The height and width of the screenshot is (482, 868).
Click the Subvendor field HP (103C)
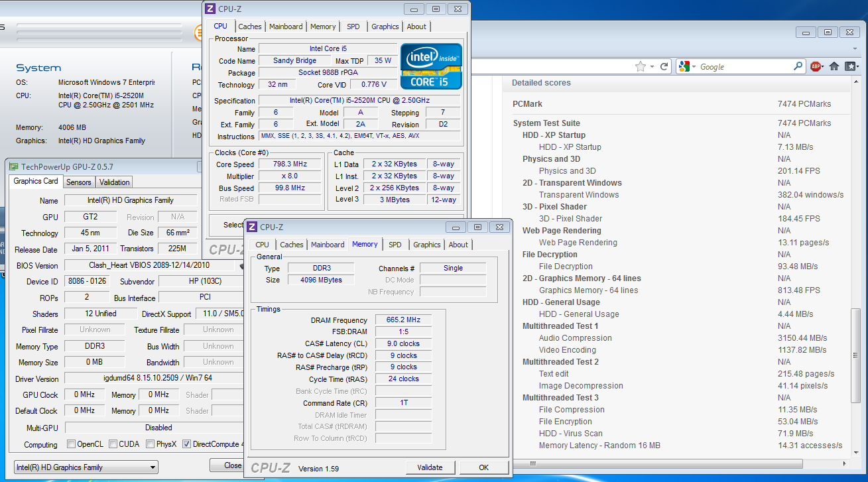pos(200,281)
